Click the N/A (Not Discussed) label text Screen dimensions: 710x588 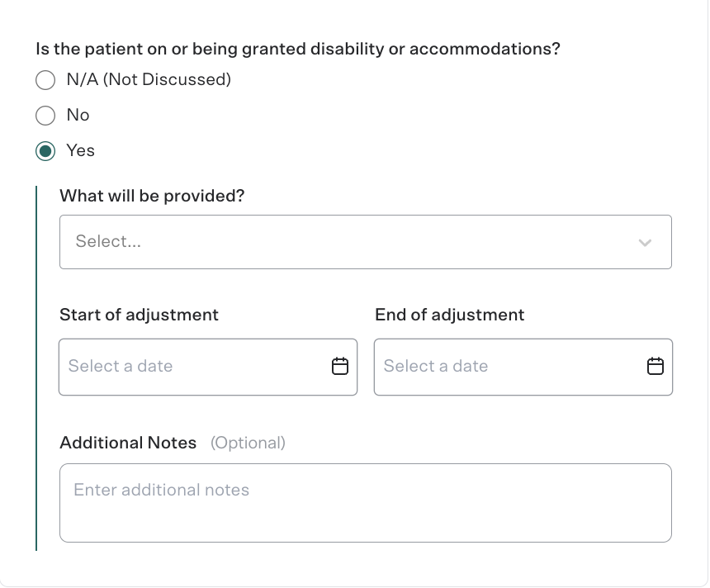pyautogui.click(x=149, y=80)
